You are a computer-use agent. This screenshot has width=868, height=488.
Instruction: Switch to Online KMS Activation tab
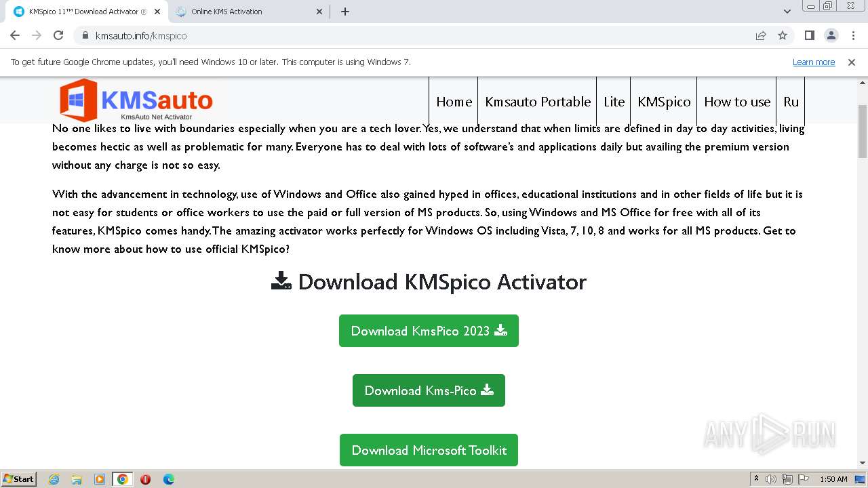[249, 12]
